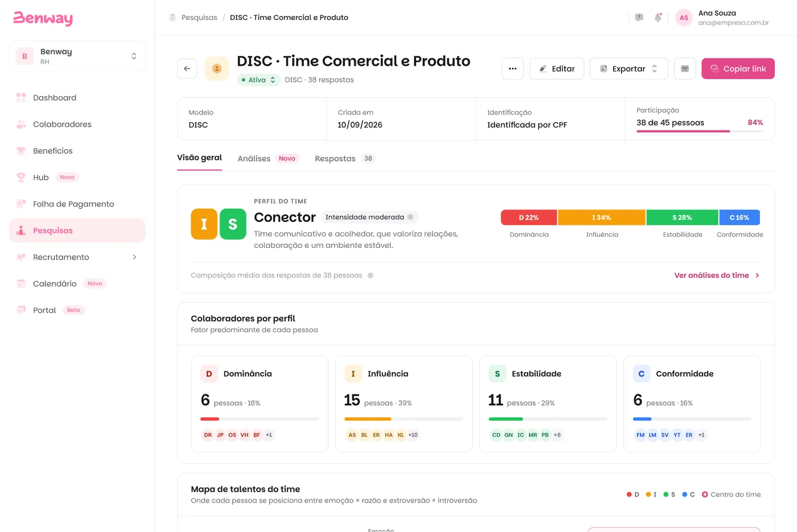
Task: Click the Benway logo
Action: click(x=43, y=18)
